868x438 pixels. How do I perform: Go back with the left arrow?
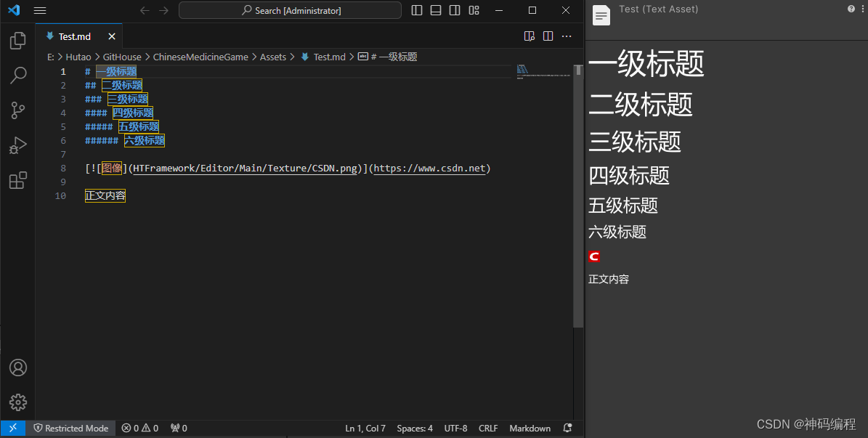point(145,10)
